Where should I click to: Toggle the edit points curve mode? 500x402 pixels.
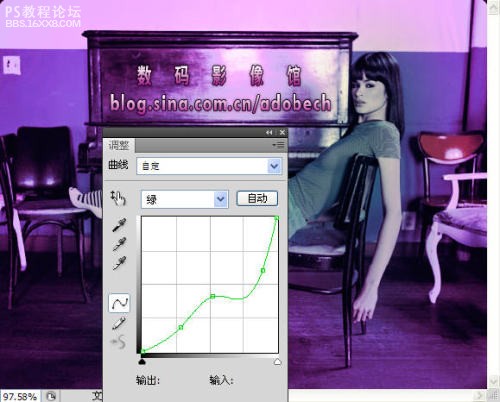coord(119,303)
